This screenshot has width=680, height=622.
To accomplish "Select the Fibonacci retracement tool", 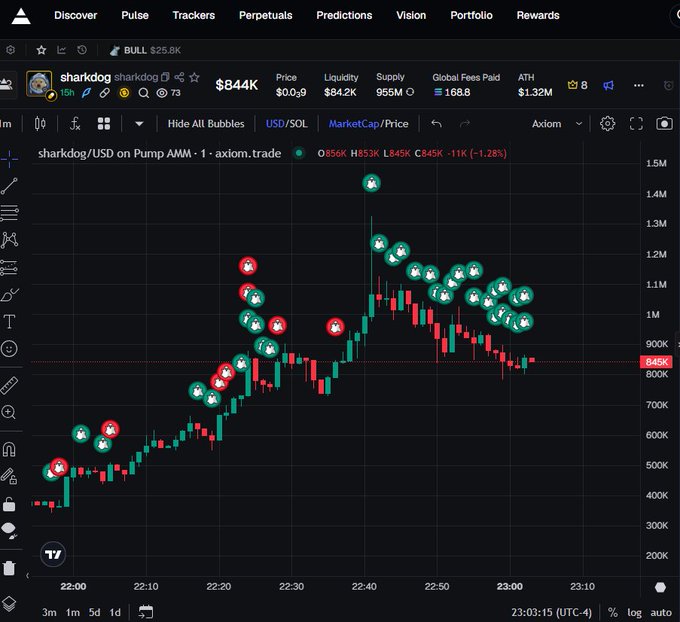I will click(9, 213).
